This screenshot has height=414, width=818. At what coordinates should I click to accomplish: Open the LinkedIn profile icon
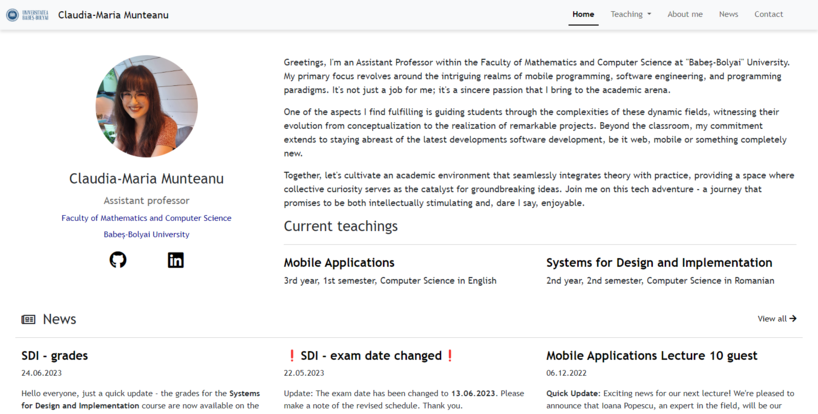(x=176, y=260)
